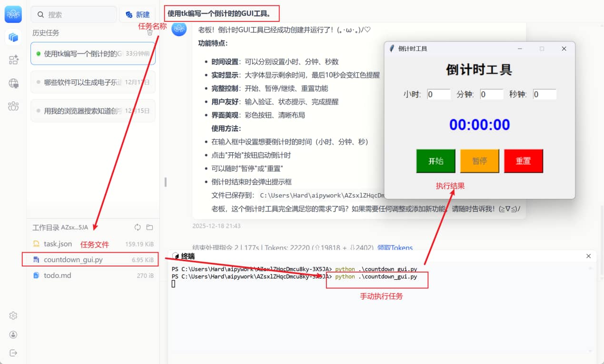Maximize the 倒计时工具 window
This screenshot has height=364, width=604.
click(x=542, y=49)
